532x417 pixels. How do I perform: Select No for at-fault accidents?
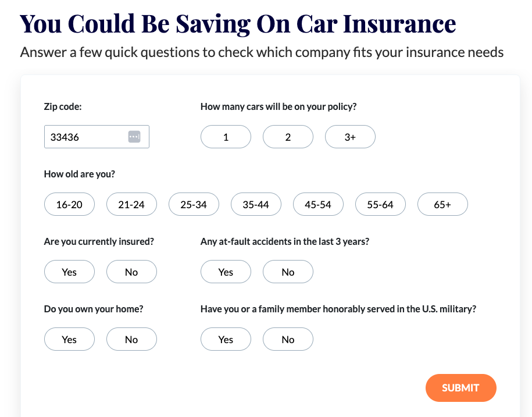pos(288,272)
